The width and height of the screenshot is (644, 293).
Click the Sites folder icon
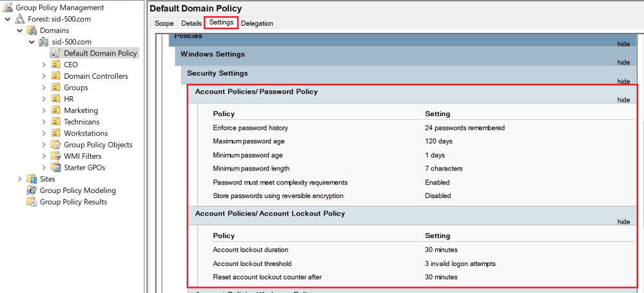click(32, 179)
